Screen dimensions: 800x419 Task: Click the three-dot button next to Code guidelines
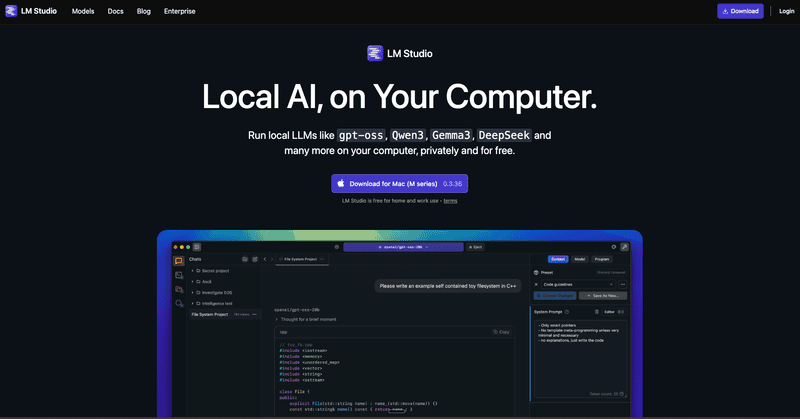(623, 284)
